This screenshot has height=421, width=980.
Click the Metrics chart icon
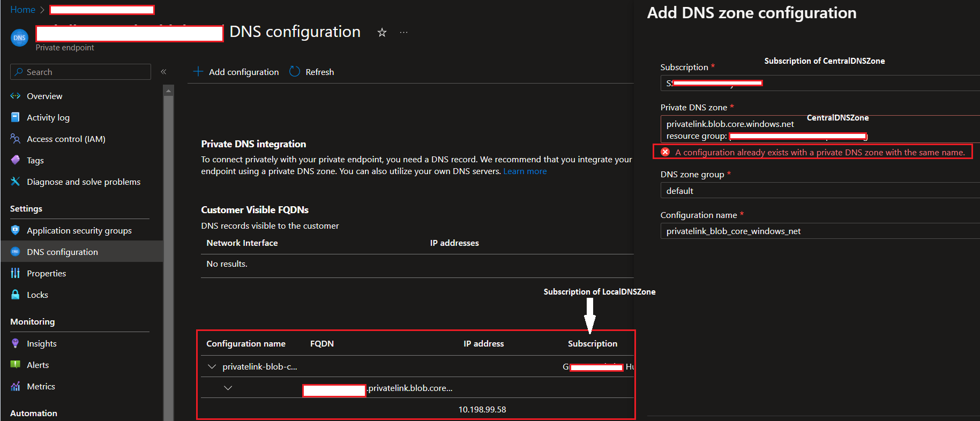click(x=16, y=386)
